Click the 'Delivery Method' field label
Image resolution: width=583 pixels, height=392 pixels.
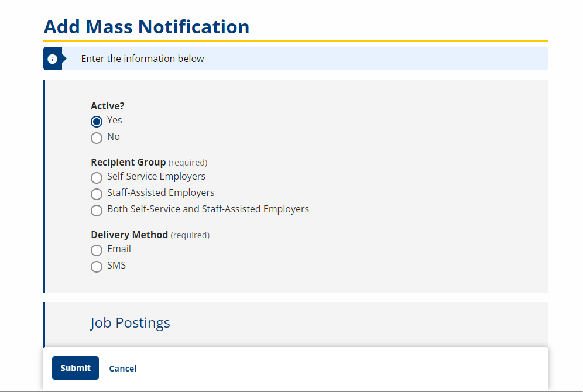click(129, 235)
